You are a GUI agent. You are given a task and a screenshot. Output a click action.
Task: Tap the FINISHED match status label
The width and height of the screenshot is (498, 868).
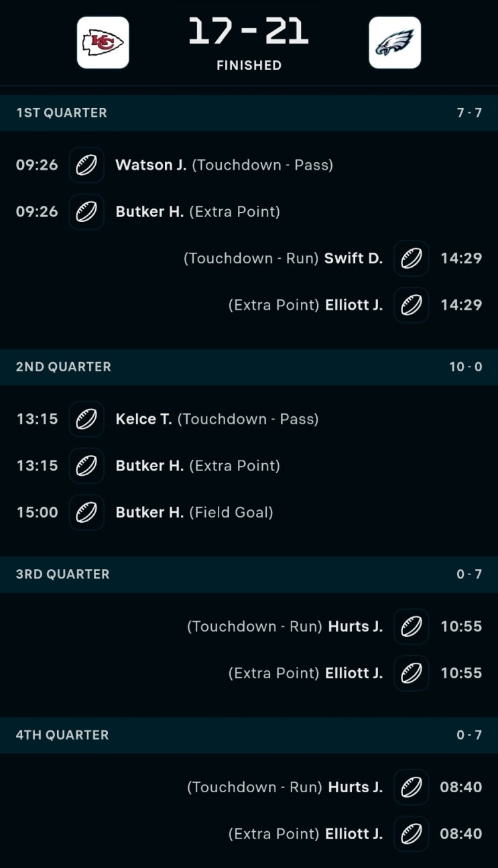(x=249, y=66)
